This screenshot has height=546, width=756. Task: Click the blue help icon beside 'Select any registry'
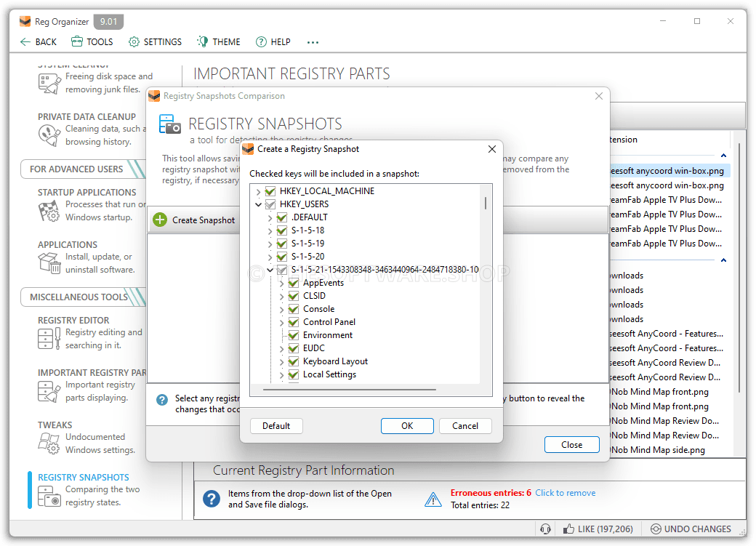163,400
